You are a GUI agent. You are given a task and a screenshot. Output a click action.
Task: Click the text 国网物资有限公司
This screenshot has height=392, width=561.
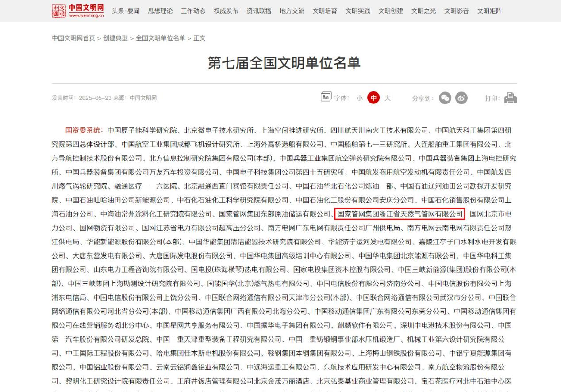tap(108, 228)
